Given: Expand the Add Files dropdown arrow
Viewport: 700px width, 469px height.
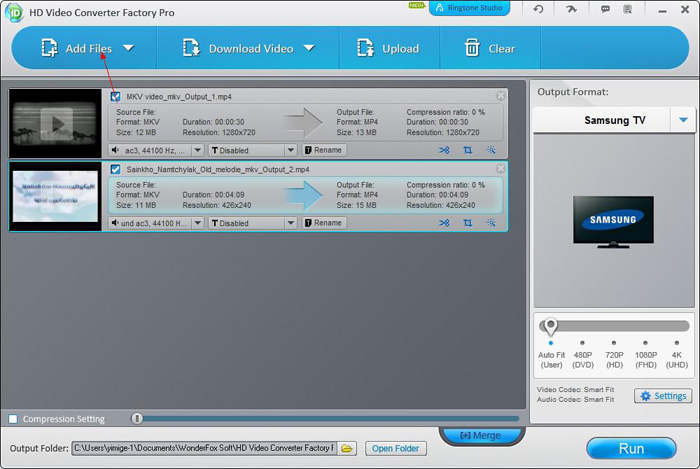Looking at the screenshot, I should pyautogui.click(x=129, y=48).
